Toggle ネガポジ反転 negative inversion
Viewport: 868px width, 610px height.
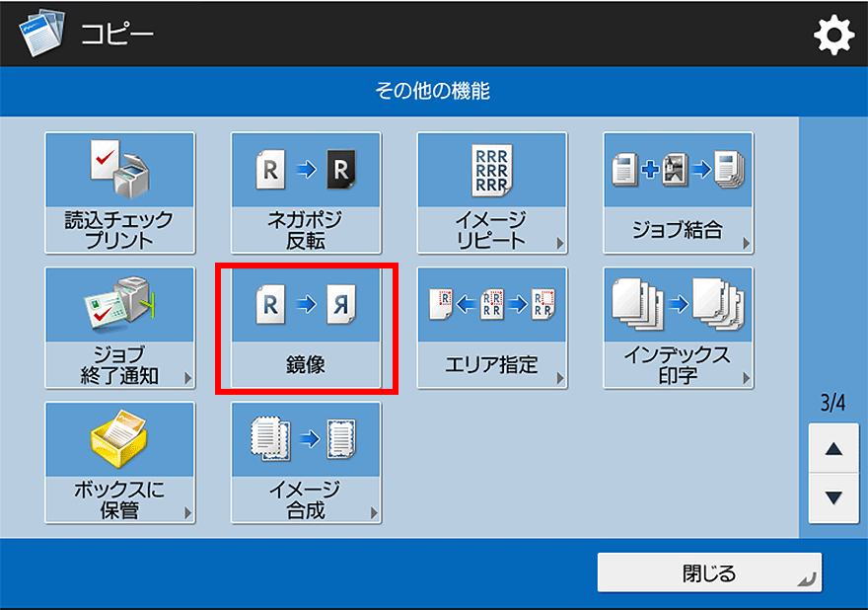click(x=306, y=192)
